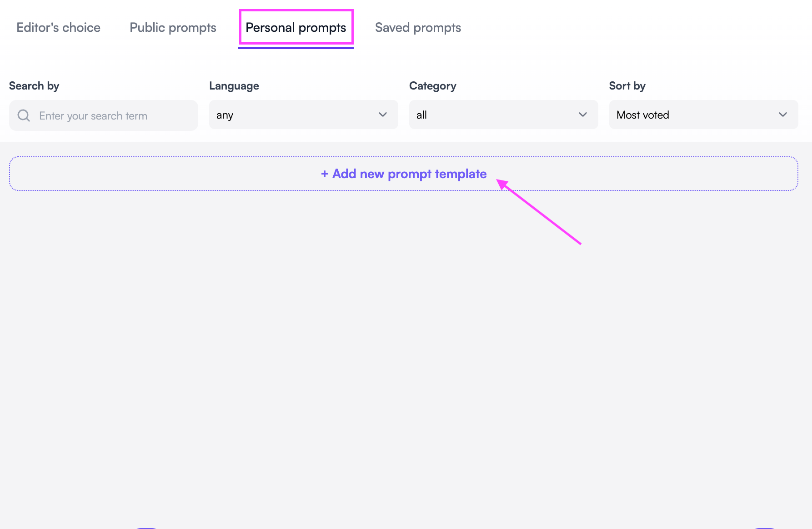Click the 'Language' label above the dropdown
Screen dimensions: 812x529
tap(234, 85)
